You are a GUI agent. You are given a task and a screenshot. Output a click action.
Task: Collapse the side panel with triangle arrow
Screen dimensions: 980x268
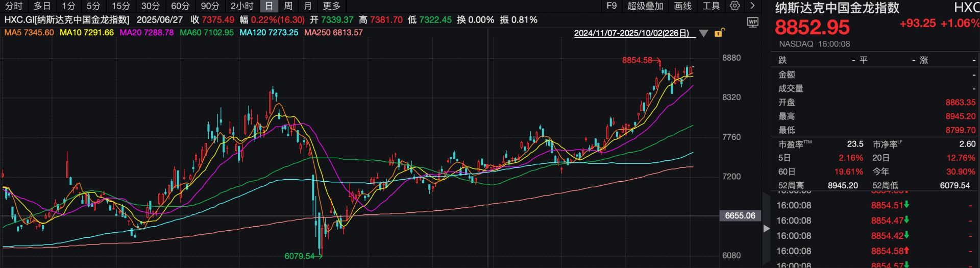(766, 229)
